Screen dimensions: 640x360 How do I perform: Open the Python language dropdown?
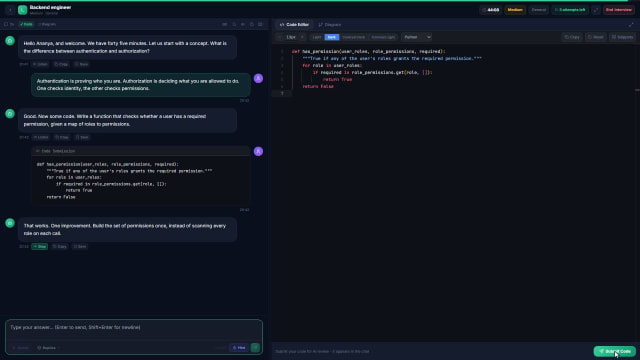click(x=416, y=37)
